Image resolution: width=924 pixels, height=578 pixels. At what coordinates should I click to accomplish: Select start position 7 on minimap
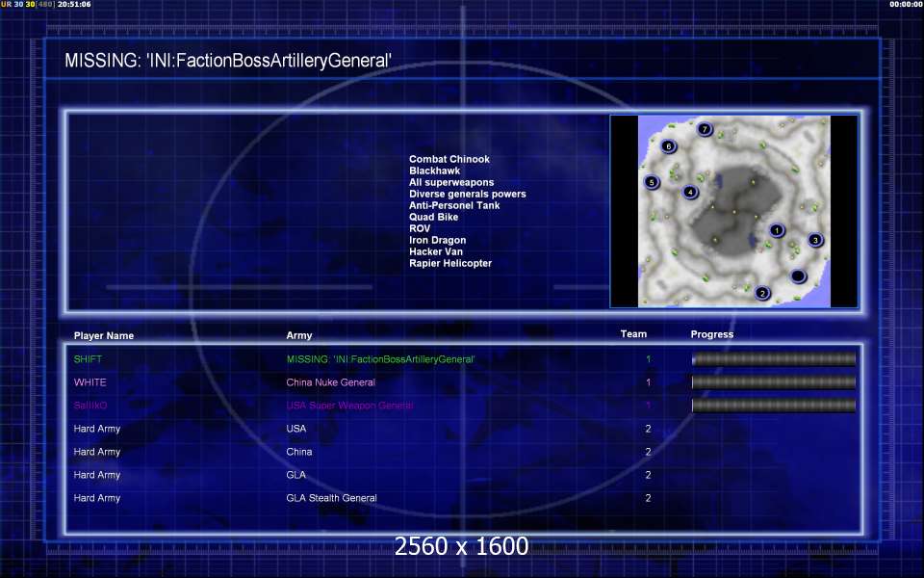[x=705, y=129]
